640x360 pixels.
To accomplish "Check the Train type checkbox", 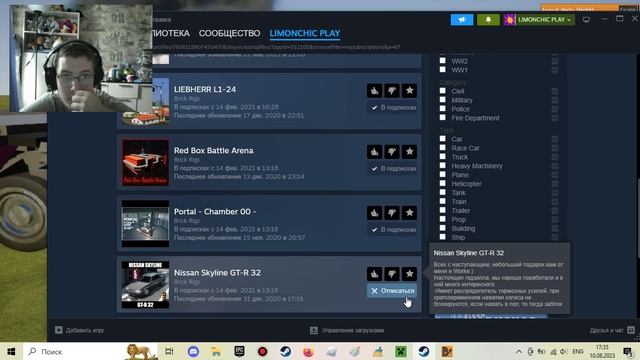I will pos(442,201).
